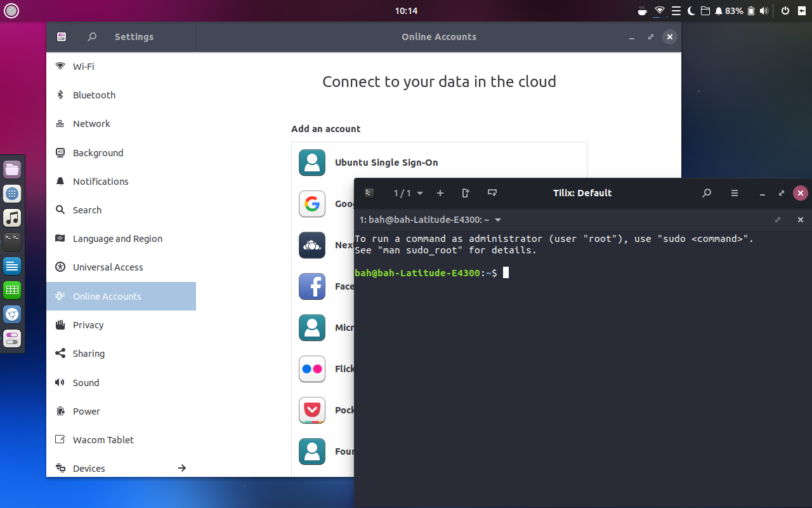Open the Tilix hamburger menu
This screenshot has height=508, width=812.
[x=735, y=193]
